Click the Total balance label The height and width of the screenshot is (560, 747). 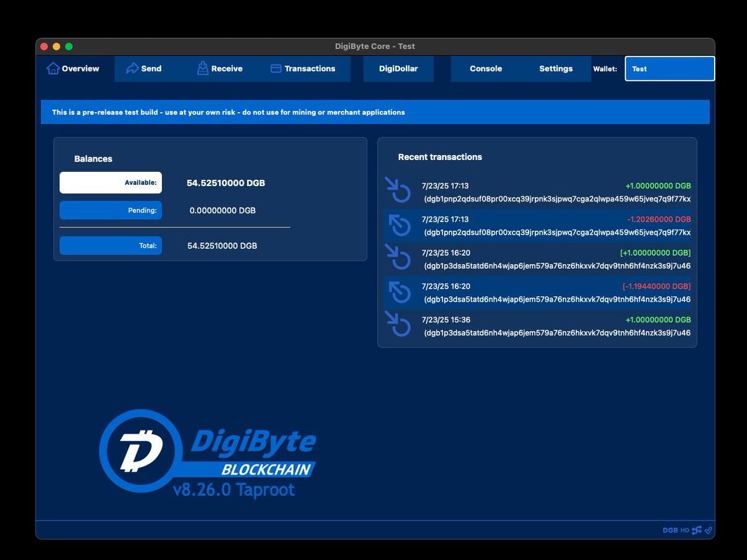click(111, 246)
